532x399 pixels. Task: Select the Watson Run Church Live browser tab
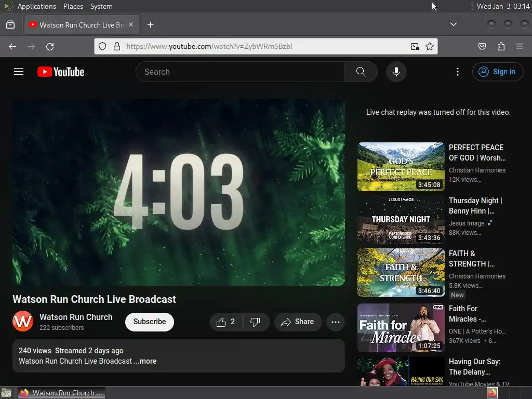[x=82, y=25]
